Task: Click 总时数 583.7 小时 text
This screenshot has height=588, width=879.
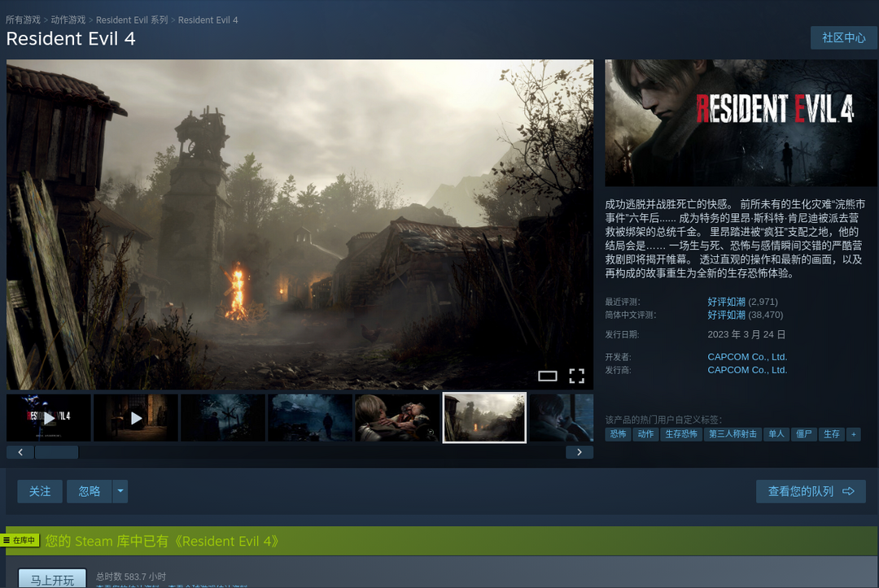Action: click(130, 577)
